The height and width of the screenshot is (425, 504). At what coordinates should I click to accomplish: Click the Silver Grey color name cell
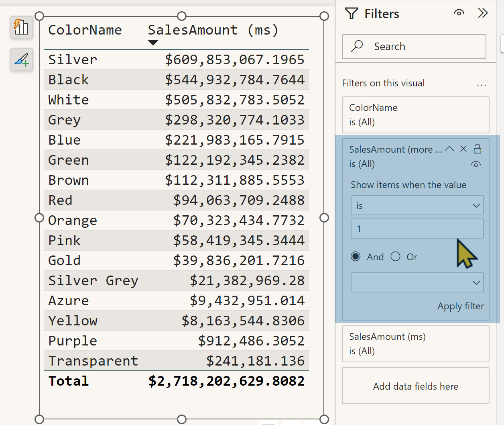pyautogui.click(x=93, y=280)
